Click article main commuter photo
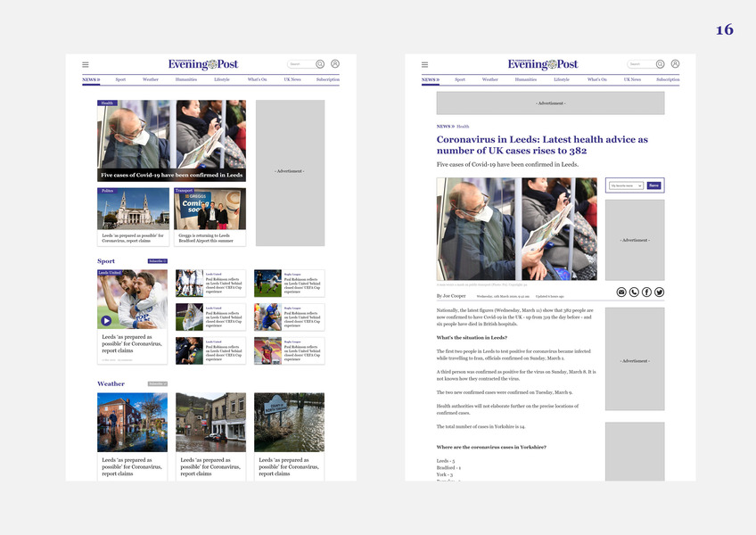 click(516, 228)
